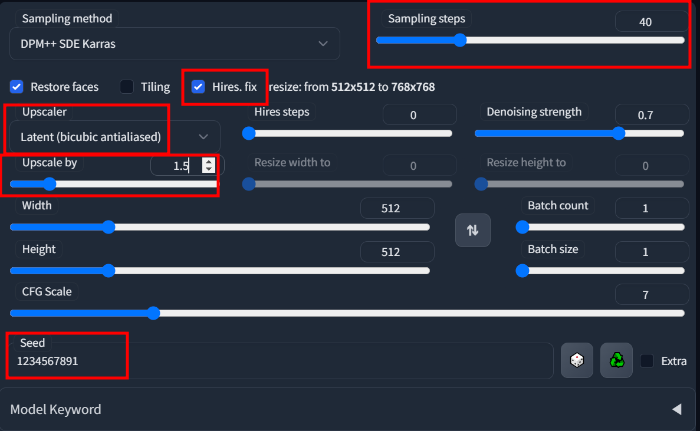Enable the Tiling checkbox
This screenshot has height=431, width=700.
click(127, 87)
